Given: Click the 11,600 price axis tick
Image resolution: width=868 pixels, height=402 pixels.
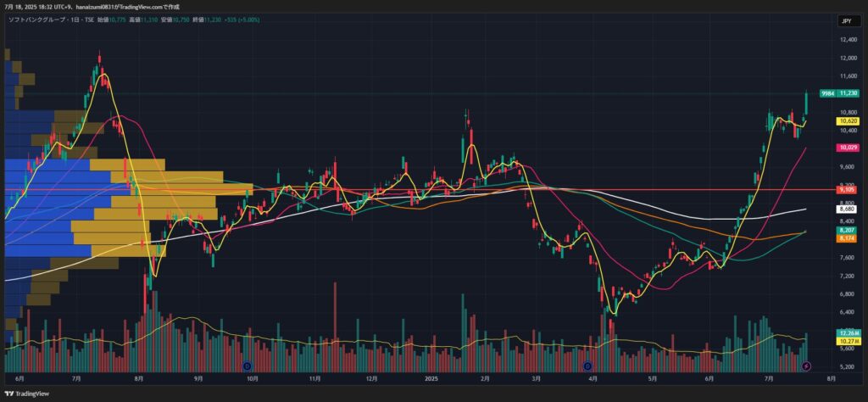Looking at the screenshot, I should 847,75.
